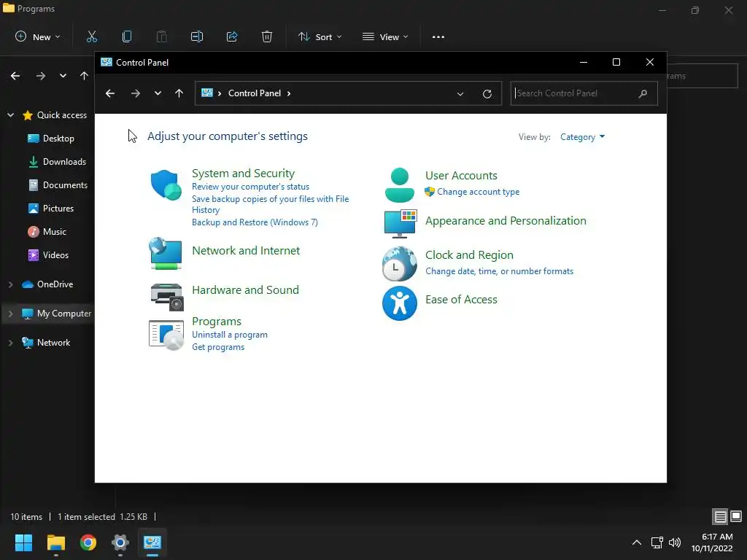Viewport: 747px width, 560px height.
Task: Open recent locations dropdown in Control Panel
Action: pyautogui.click(x=158, y=93)
